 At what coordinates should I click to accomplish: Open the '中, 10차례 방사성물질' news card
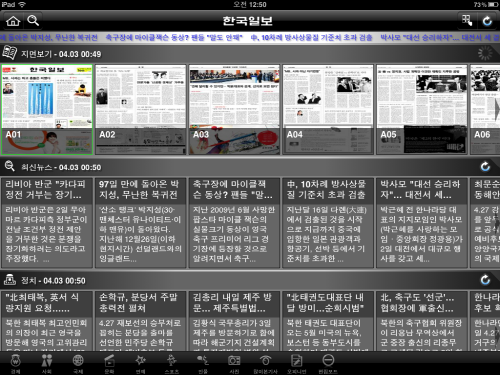328,223
